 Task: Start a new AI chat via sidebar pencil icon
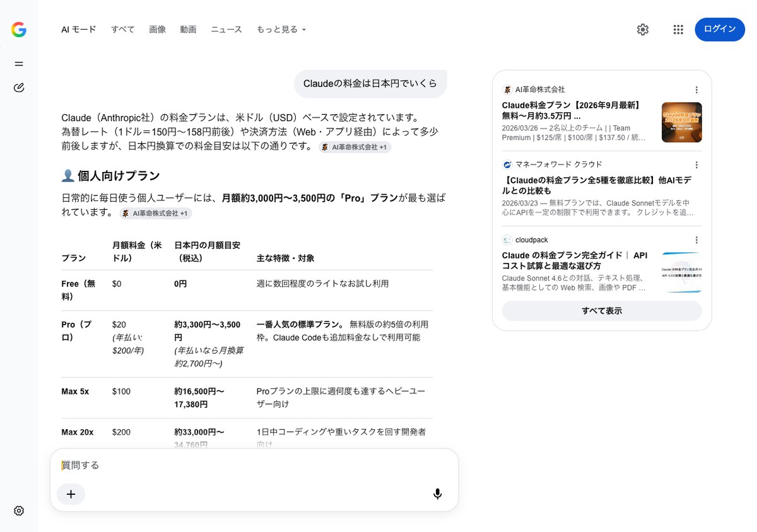click(x=19, y=88)
